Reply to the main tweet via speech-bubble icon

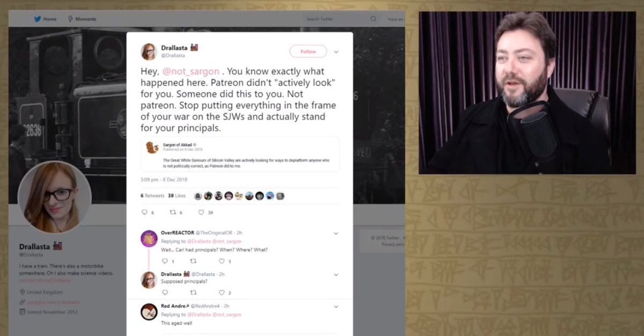(144, 212)
